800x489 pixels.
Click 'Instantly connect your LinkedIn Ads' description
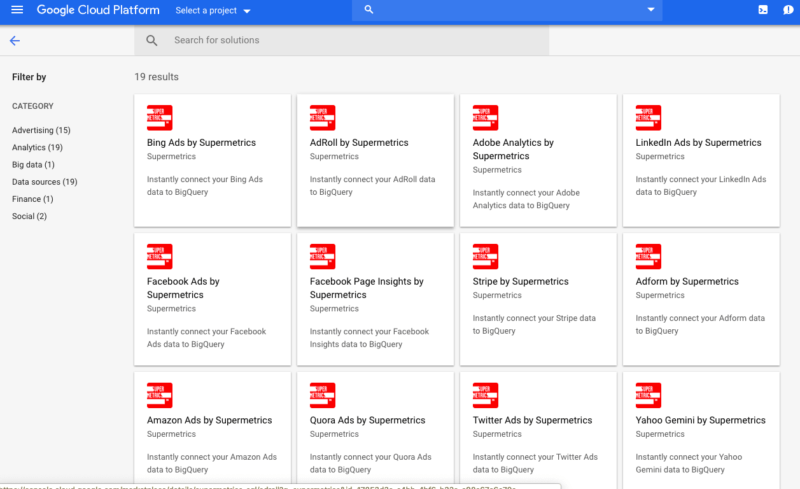click(701, 186)
